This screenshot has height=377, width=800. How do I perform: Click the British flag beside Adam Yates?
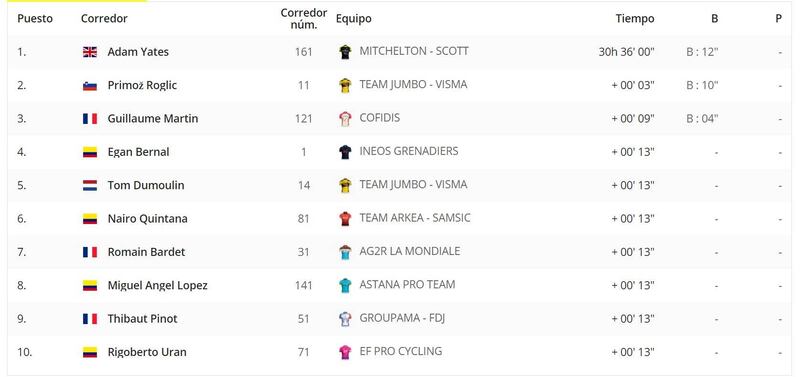click(90, 52)
